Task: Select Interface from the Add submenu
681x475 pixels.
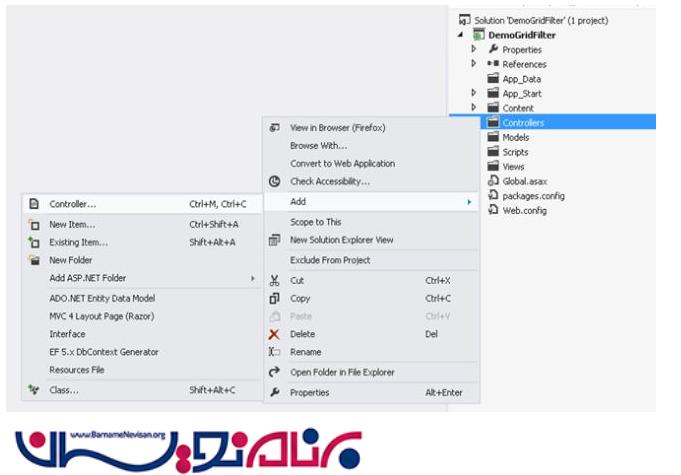Action: (x=142, y=334)
